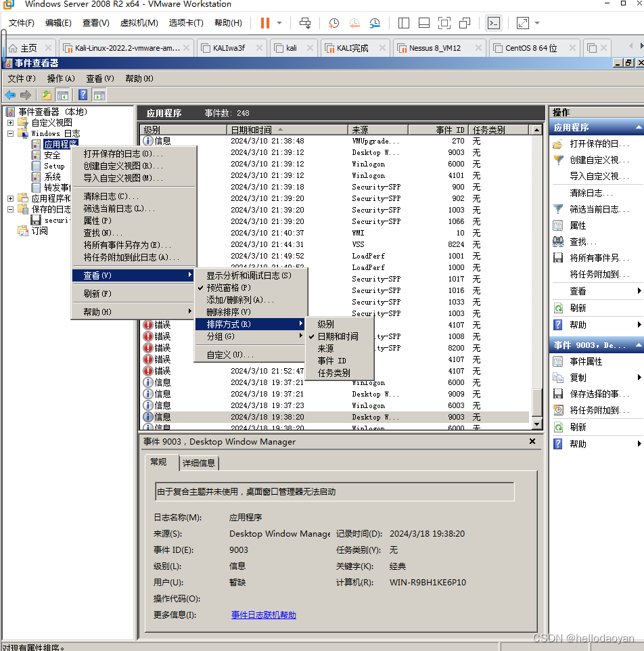Click the Manage Snapshots wrench icon

click(x=375, y=22)
